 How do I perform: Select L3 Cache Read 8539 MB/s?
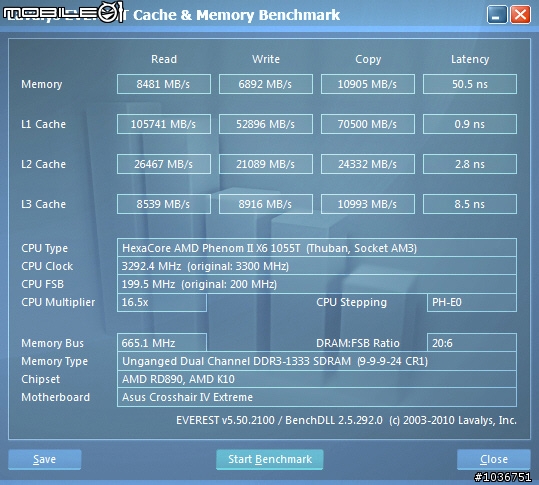[x=164, y=204]
